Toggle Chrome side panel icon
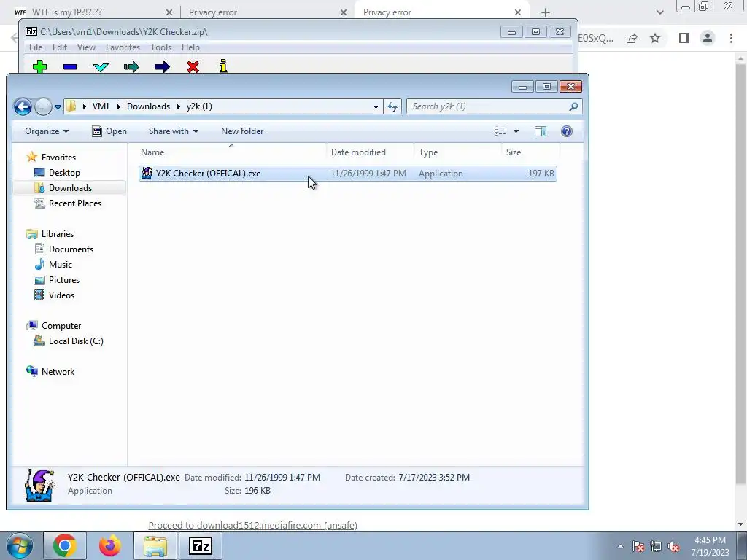Screen dimensions: 747x560 (x=684, y=38)
